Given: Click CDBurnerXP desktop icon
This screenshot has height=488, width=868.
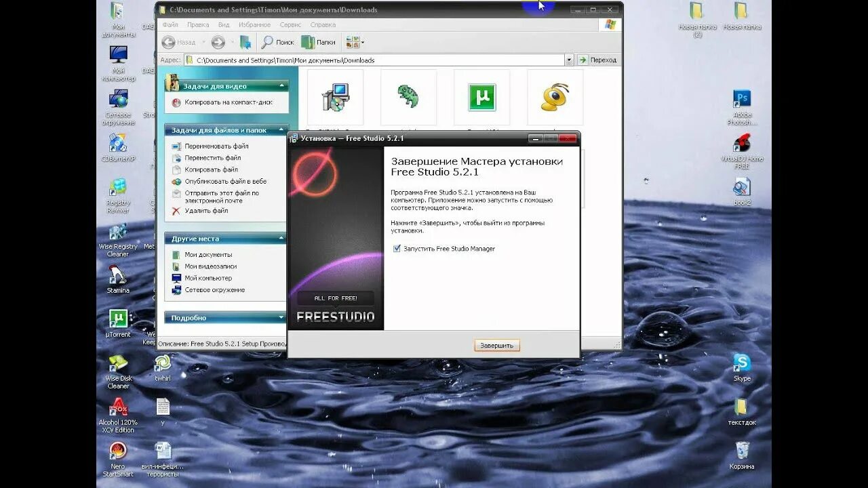Looking at the screenshot, I should 118,148.
